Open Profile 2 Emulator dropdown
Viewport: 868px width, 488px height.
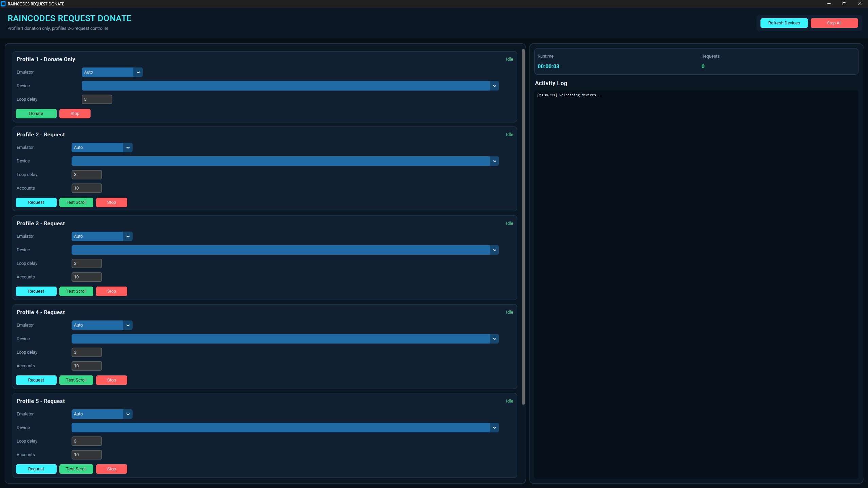coord(102,148)
